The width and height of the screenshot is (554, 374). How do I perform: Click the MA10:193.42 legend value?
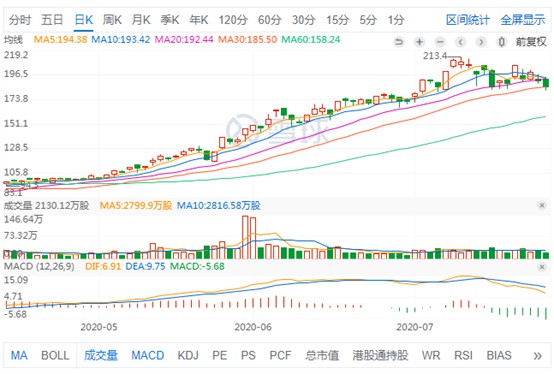(x=121, y=39)
